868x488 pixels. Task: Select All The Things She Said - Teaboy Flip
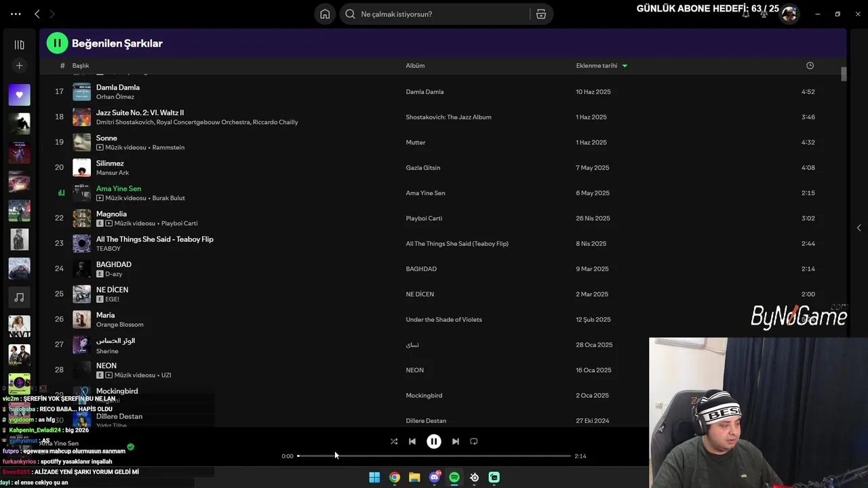pos(155,239)
